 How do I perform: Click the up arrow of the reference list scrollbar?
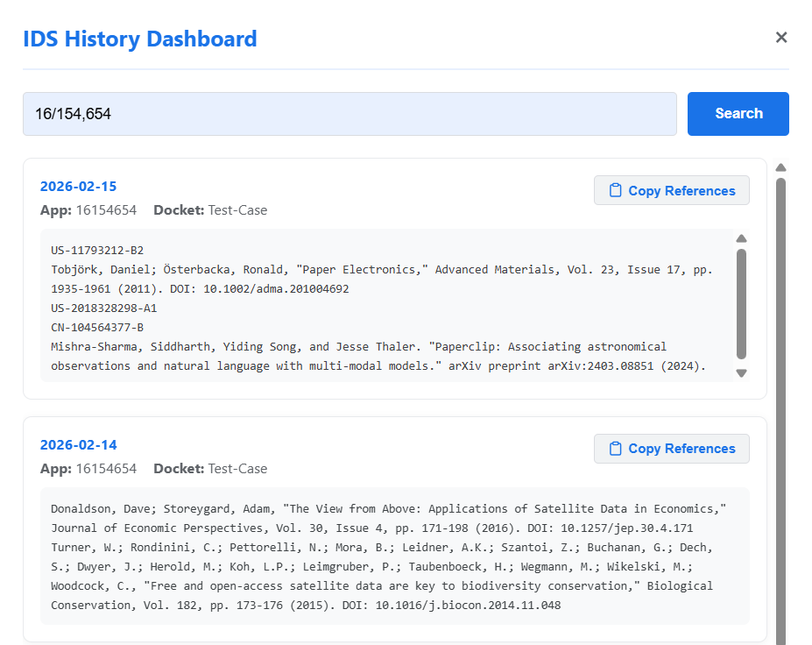tap(742, 238)
